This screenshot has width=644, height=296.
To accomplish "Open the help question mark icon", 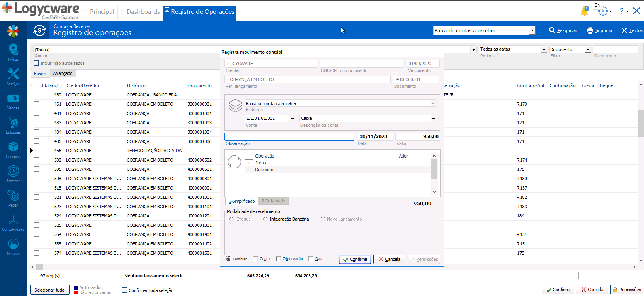I will [622, 11].
